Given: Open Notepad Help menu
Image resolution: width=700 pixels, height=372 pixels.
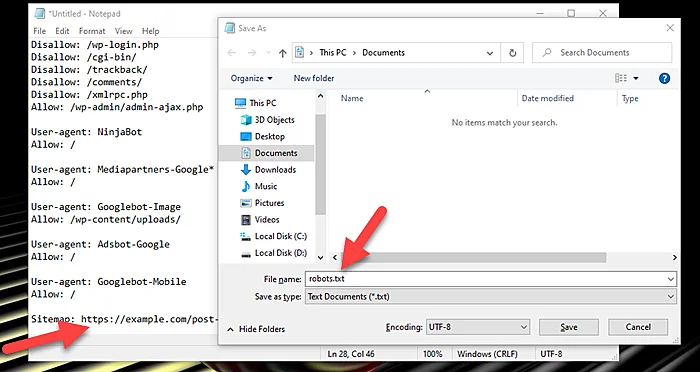Looking at the screenshot, I should [150, 31].
